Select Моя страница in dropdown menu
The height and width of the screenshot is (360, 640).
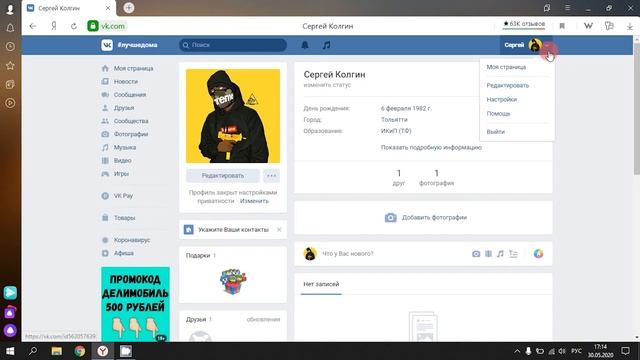click(x=506, y=67)
